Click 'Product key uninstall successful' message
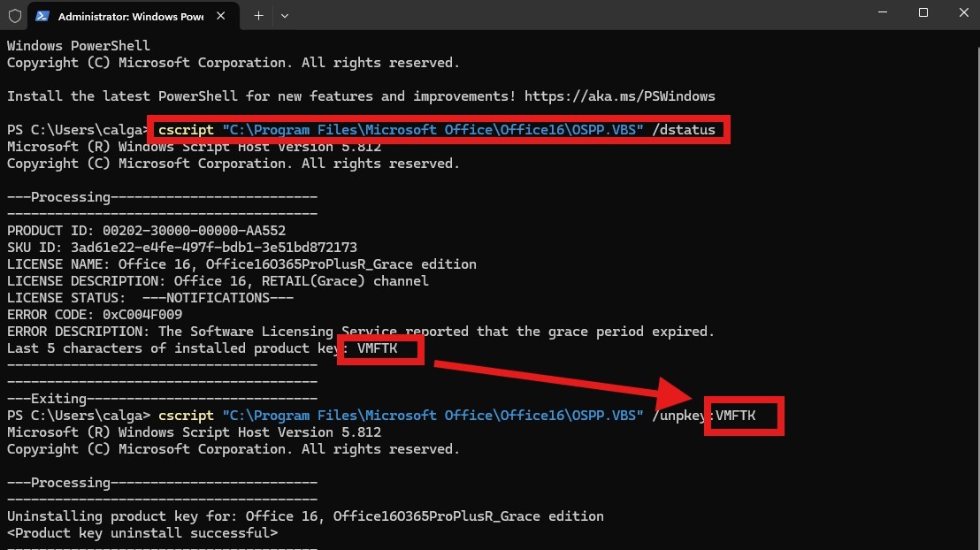980x550 pixels. tap(142, 533)
